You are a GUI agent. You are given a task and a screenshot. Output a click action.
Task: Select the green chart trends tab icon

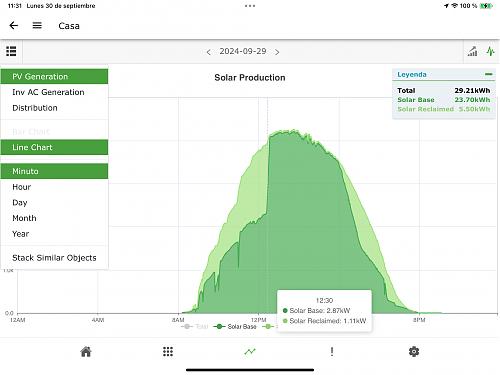click(250, 352)
